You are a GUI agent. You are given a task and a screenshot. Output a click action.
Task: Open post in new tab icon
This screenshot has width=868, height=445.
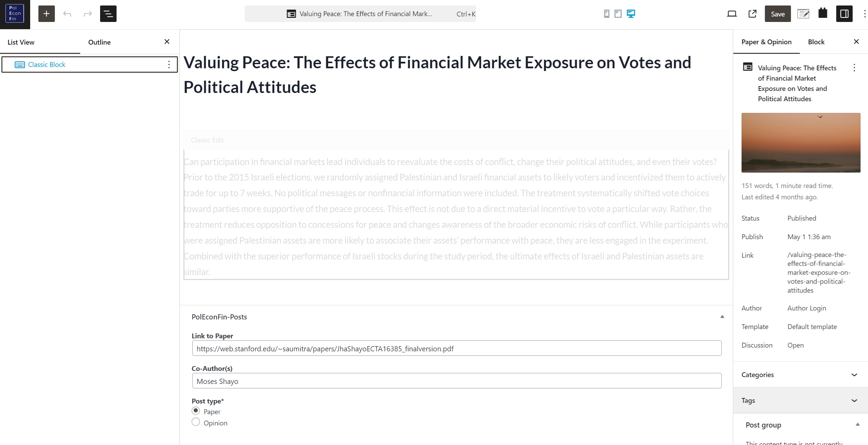(x=752, y=14)
